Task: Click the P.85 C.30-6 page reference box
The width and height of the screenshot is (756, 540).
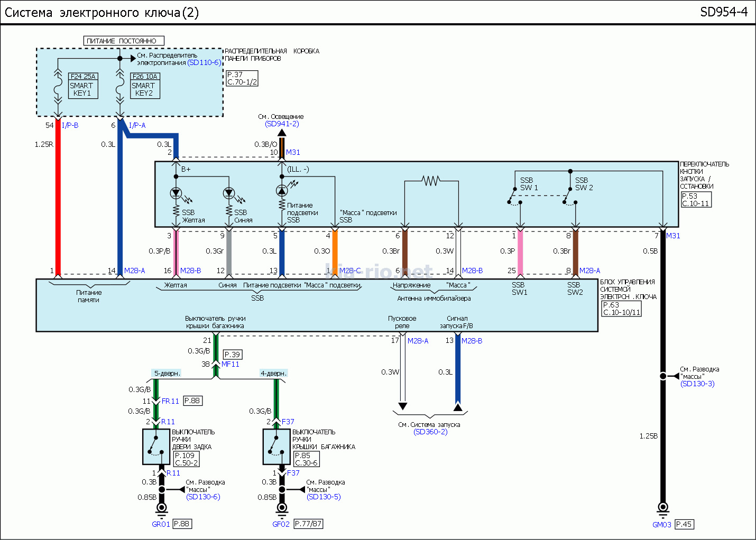Action: (307, 459)
